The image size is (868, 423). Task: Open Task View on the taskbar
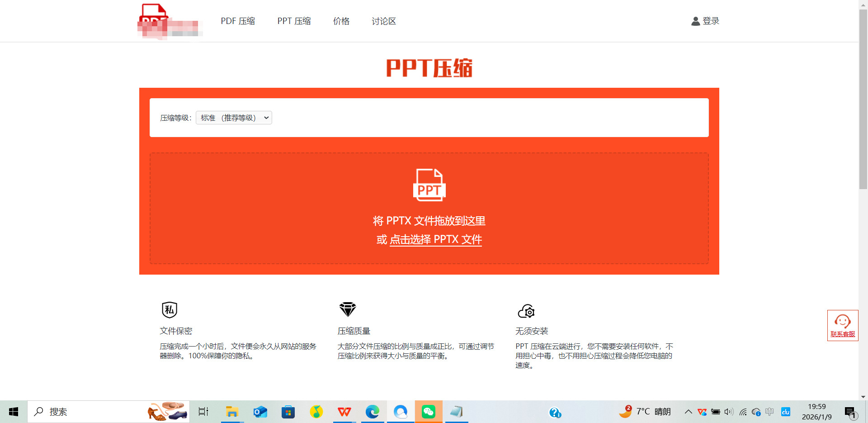tap(203, 412)
